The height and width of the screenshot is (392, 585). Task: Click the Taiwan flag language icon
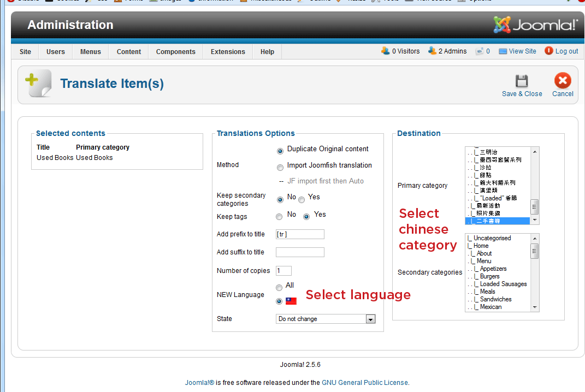click(291, 301)
